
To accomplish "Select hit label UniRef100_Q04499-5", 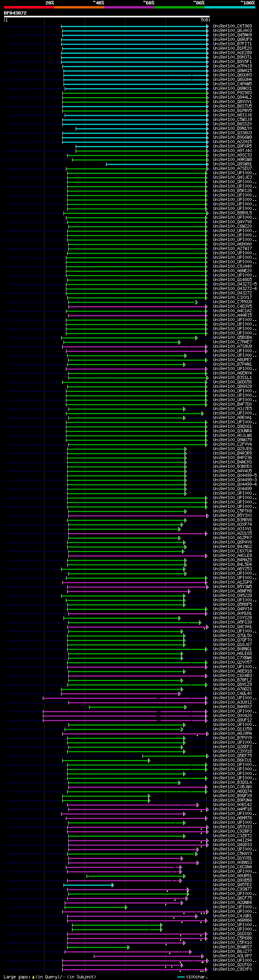I will [235, 476].
